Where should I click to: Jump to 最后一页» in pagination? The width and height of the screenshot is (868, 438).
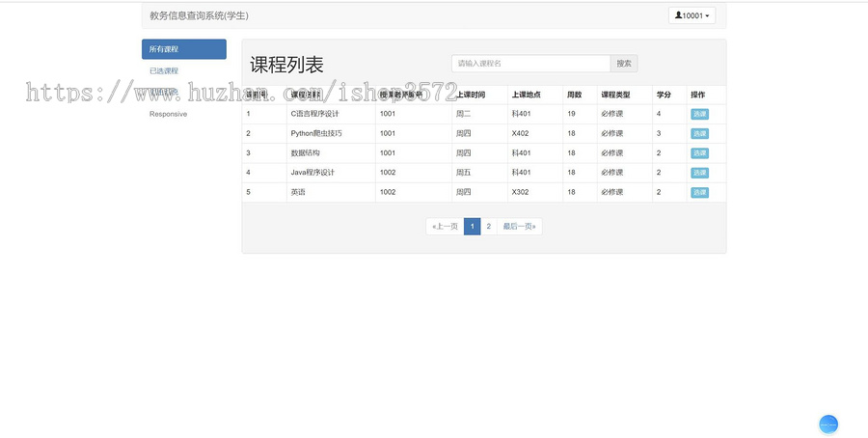pos(519,226)
